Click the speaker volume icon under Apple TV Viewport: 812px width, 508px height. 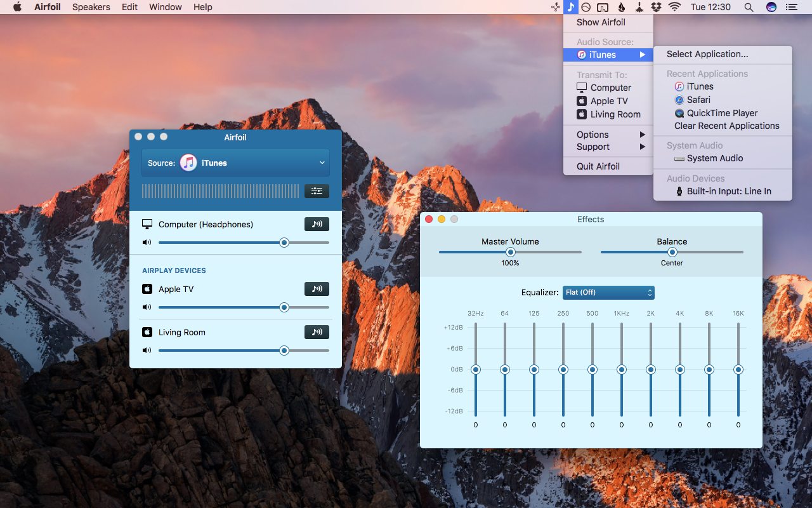click(147, 307)
